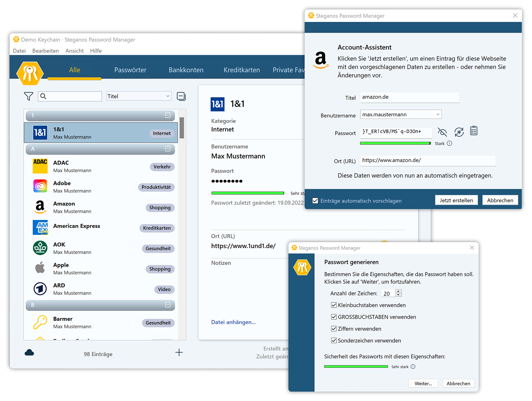
Task: Click Jetzt erstellen button
Action: [x=456, y=200]
